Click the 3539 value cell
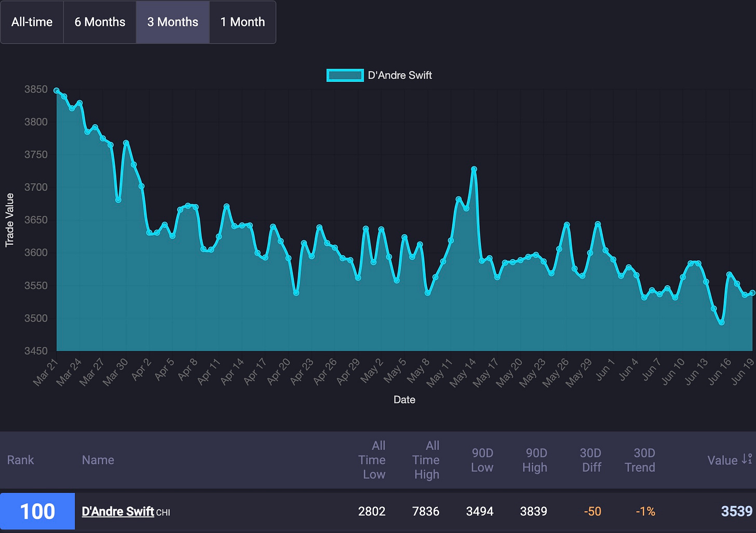756x533 pixels. (x=737, y=511)
